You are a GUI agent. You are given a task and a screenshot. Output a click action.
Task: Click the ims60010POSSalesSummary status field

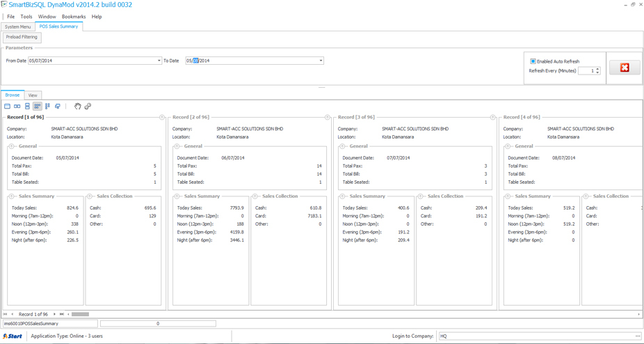point(50,324)
